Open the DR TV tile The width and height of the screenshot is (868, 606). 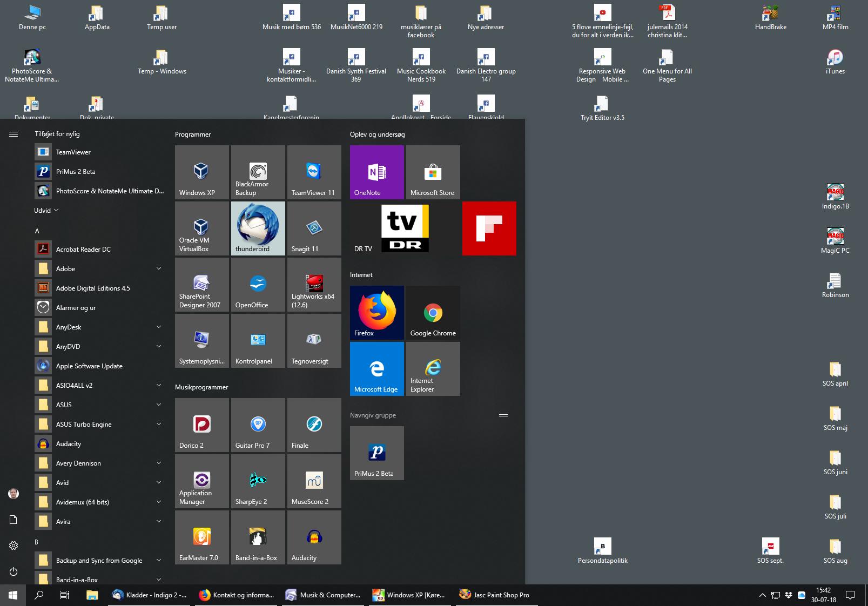(x=405, y=228)
